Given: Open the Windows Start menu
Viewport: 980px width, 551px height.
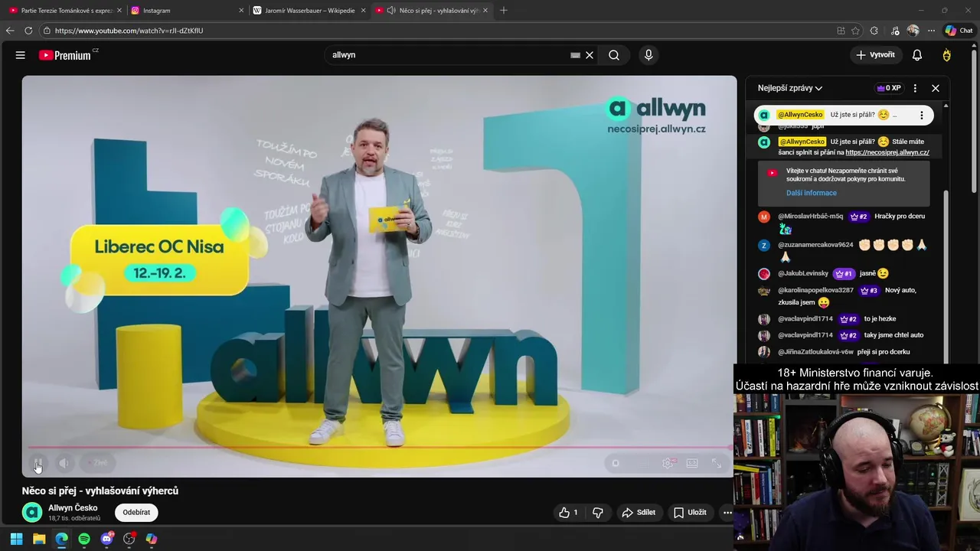Looking at the screenshot, I should [x=16, y=539].
